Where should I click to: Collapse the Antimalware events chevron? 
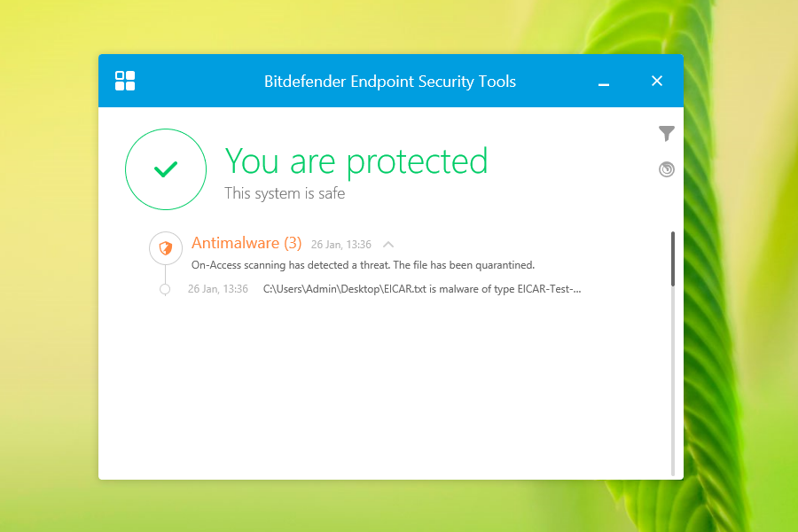[387, 244]
